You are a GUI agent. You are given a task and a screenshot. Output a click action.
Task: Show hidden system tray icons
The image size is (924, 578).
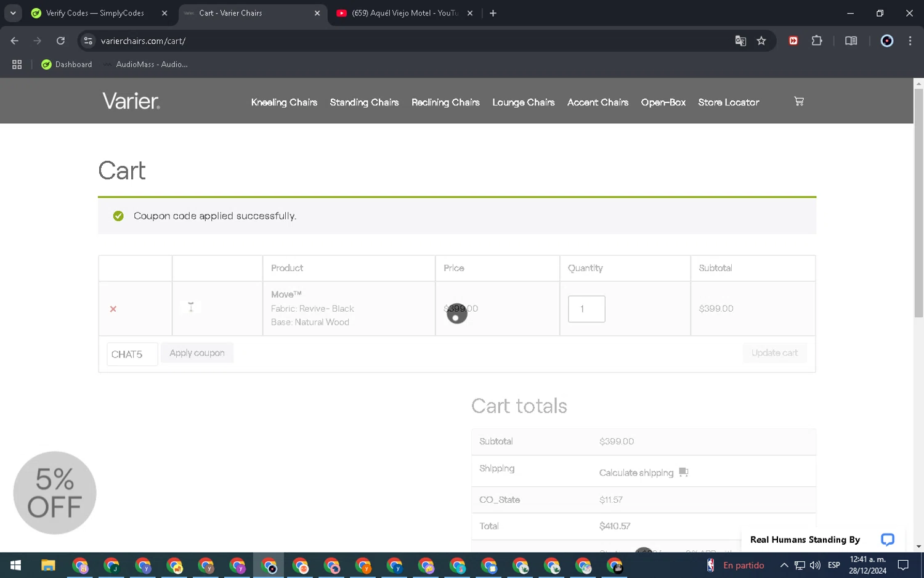click(784, 565)
